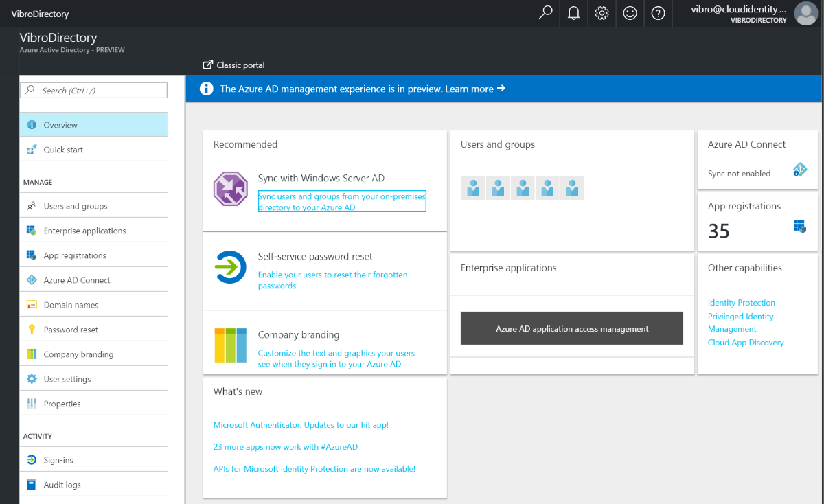This screenshot has height=504, width=824.
Task: Open Domain names menu item
Action: click(x=93, y=305)
